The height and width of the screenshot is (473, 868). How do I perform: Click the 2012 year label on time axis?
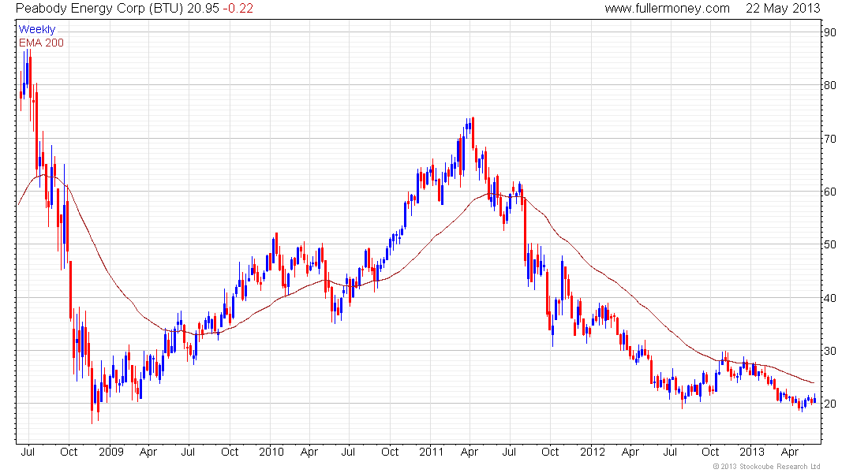click(593, 452)
